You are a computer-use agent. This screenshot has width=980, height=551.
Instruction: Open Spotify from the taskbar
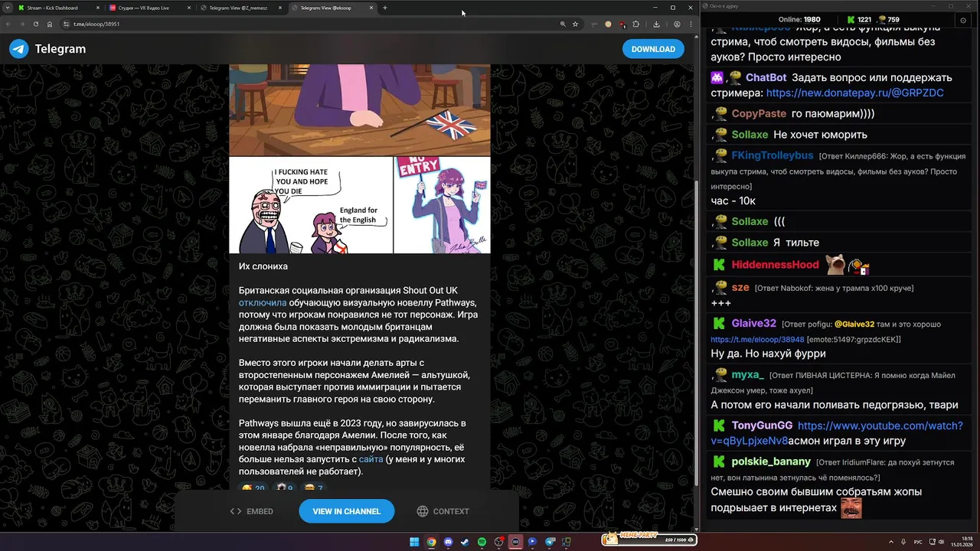482,542
